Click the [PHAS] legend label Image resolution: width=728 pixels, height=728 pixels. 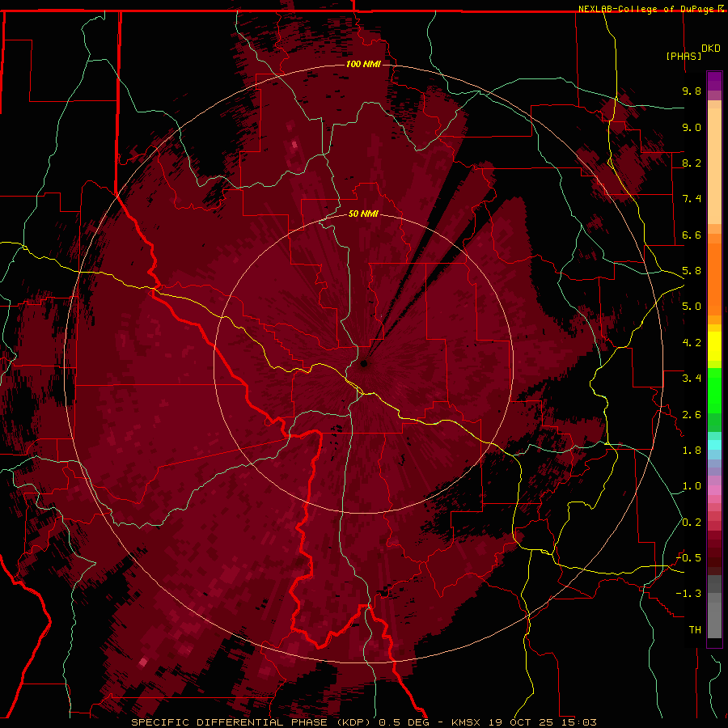point(684,56)
